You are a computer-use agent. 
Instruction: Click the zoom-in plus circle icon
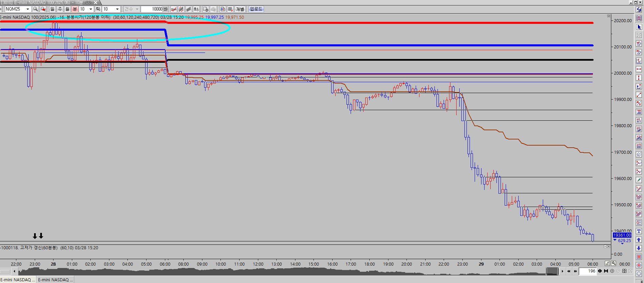pyautogui.click(x=612, y=271)
